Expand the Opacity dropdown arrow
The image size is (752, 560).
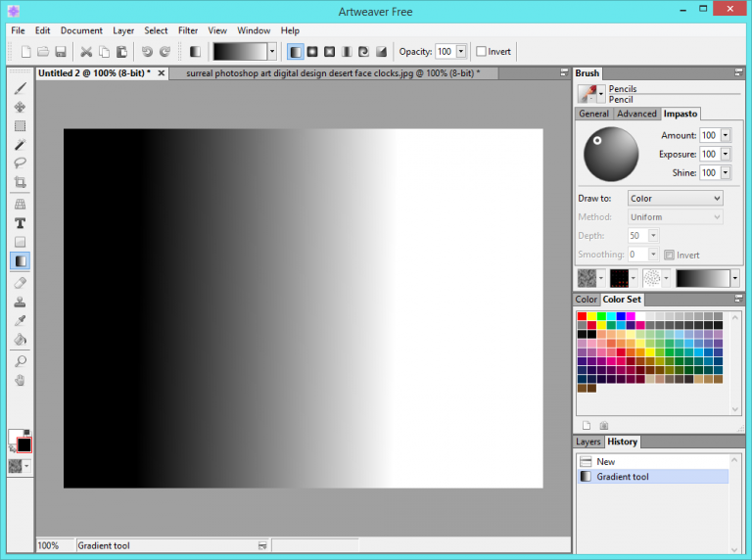coord(460,52)
